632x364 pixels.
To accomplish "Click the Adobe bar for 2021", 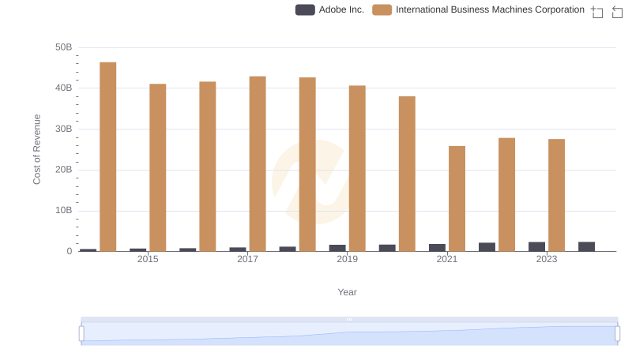I will pos(438,248).
